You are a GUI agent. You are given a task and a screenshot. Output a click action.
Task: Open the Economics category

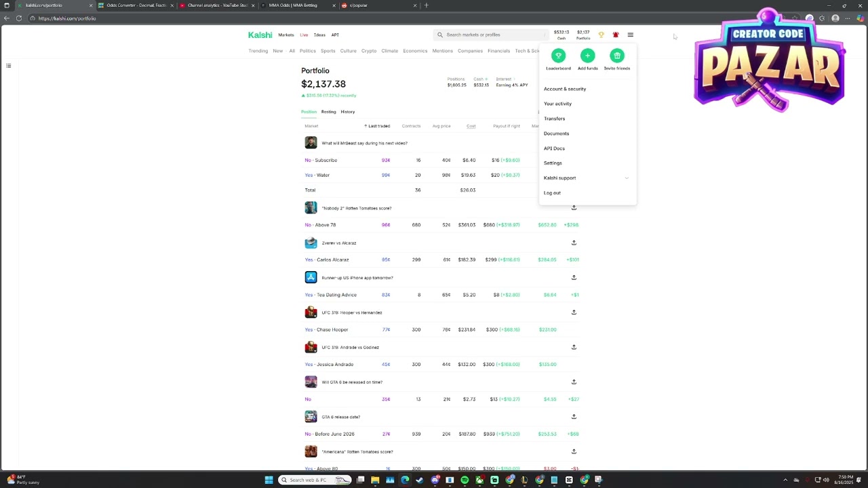coord(415,51)
